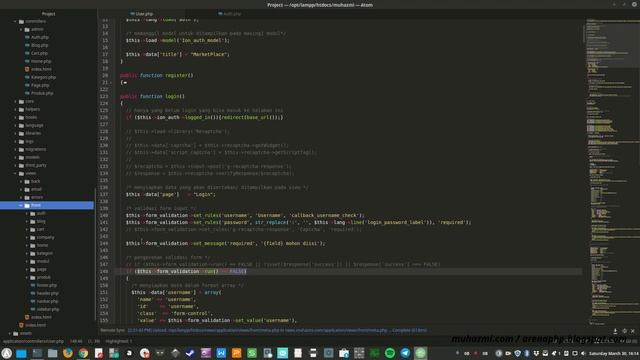Open the Dropbox tray icon
Screen dimensions: 640x360
pos(536,353)
